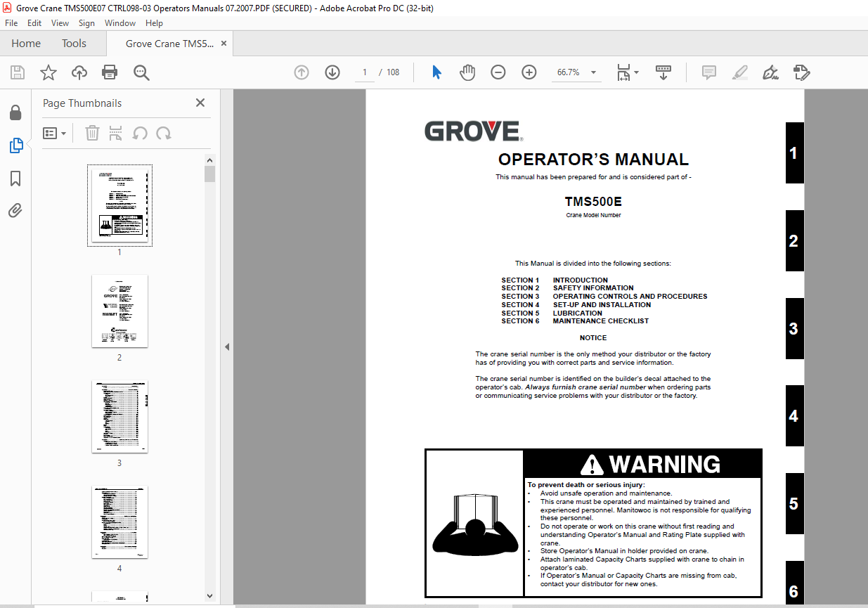Click section index tab 1 on page
868x608 pixels.
click(x=794, y=153)
